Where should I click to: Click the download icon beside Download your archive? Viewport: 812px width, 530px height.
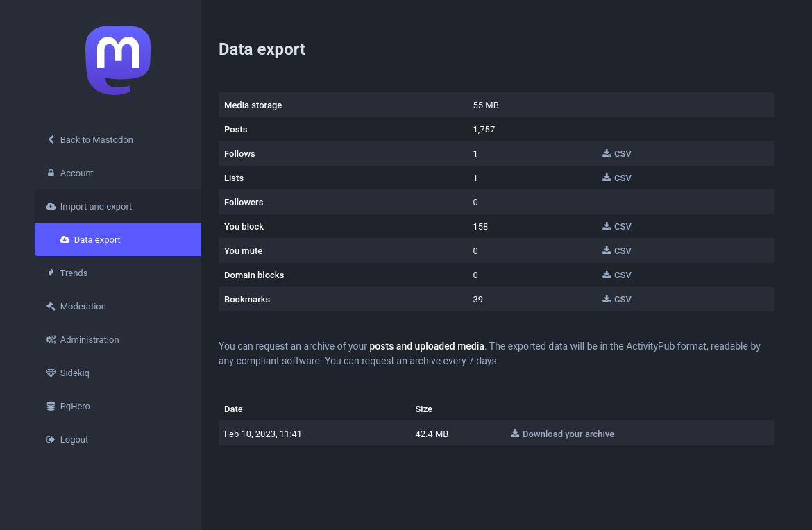click(515, 433)
